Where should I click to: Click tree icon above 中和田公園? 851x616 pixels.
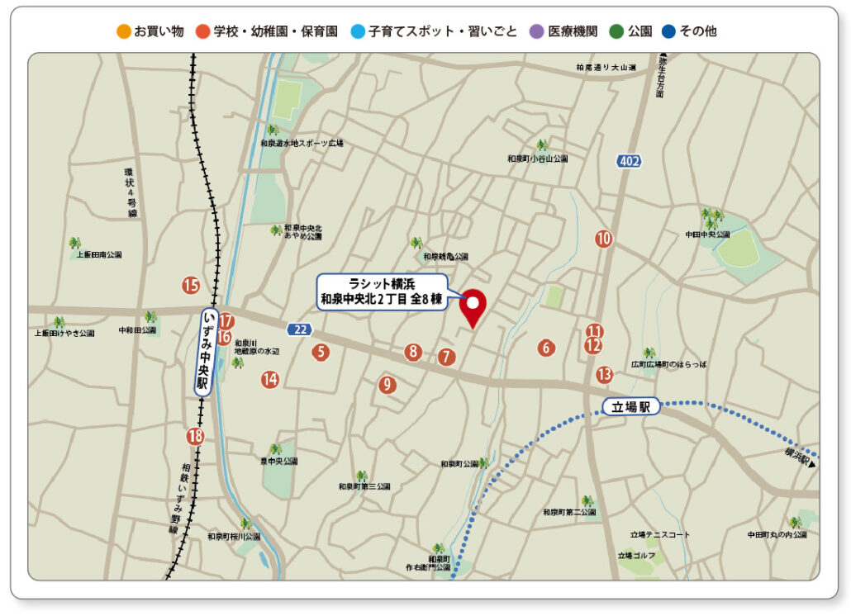pyautogui.click(x=150, y=316)
